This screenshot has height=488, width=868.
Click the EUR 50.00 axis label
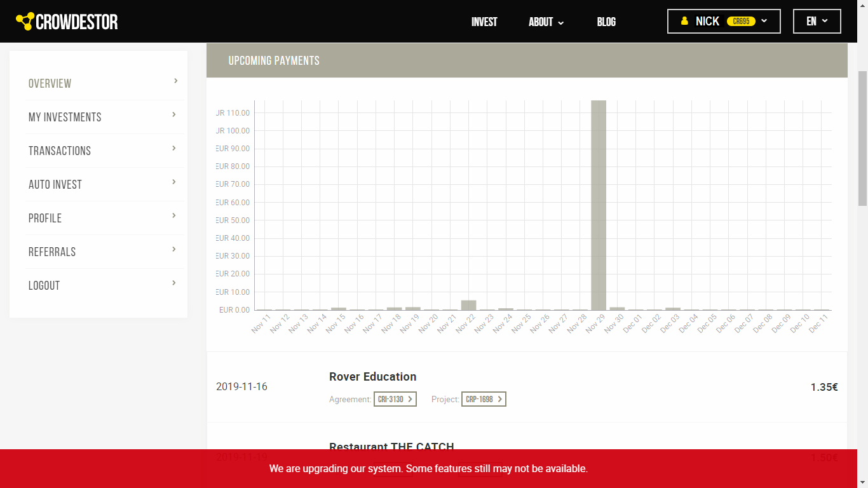coord(233,220)
